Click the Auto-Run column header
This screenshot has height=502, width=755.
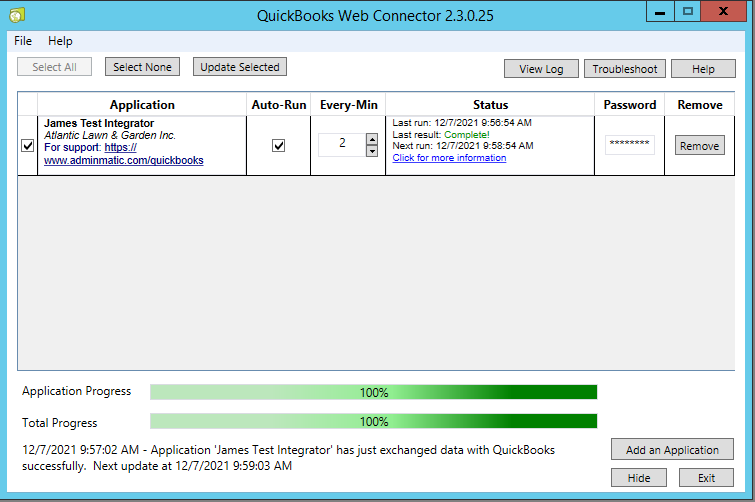[279, 104]
